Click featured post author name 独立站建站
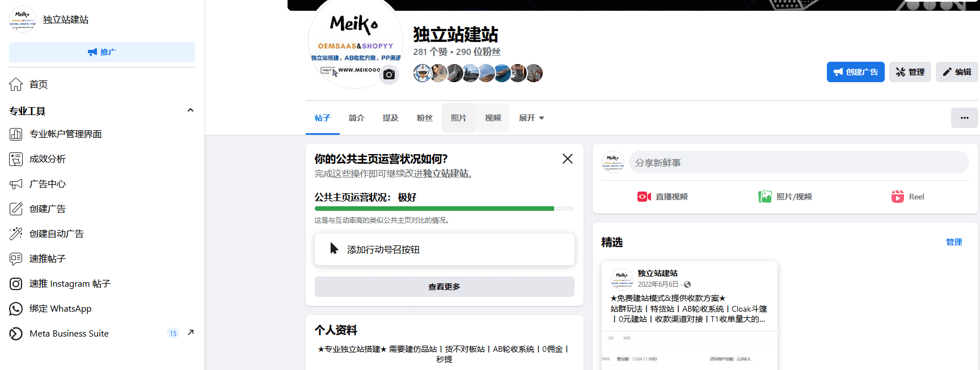Viewport: 980px width, 370px height. point(658,273)
